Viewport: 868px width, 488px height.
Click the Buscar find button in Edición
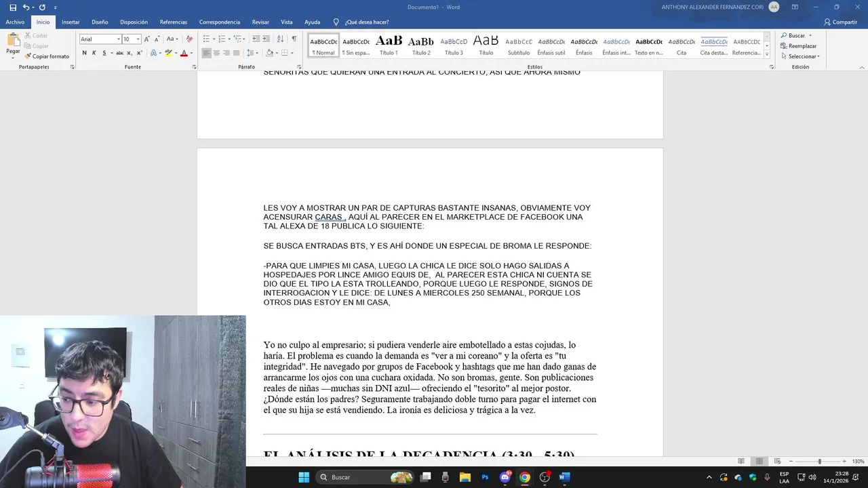click(x=793, y=35)
